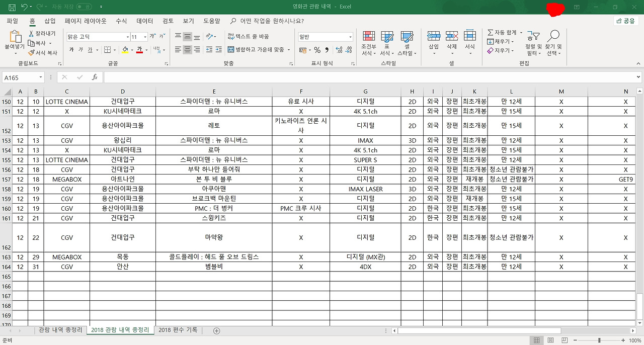Apply red font color swatch

tap(140, 50)
